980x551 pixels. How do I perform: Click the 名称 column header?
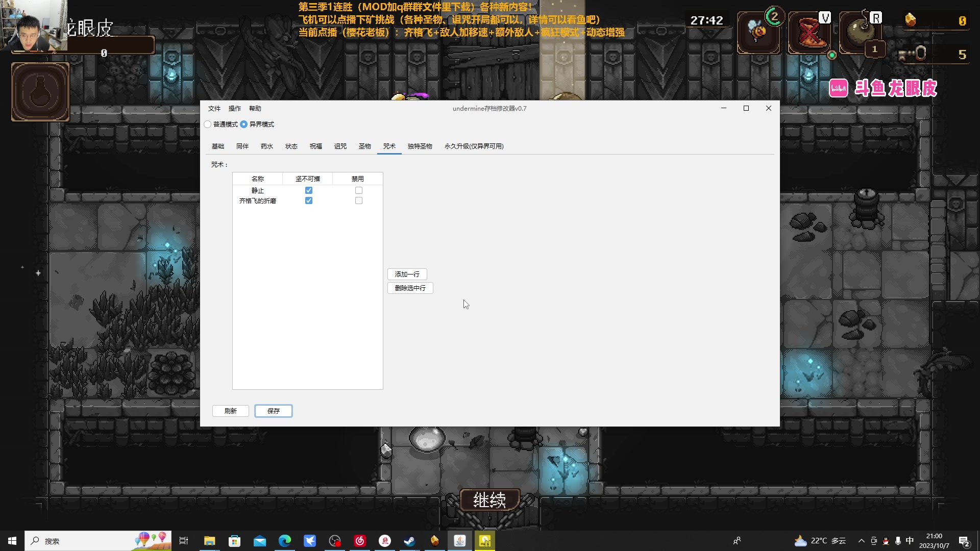[258, 179]
